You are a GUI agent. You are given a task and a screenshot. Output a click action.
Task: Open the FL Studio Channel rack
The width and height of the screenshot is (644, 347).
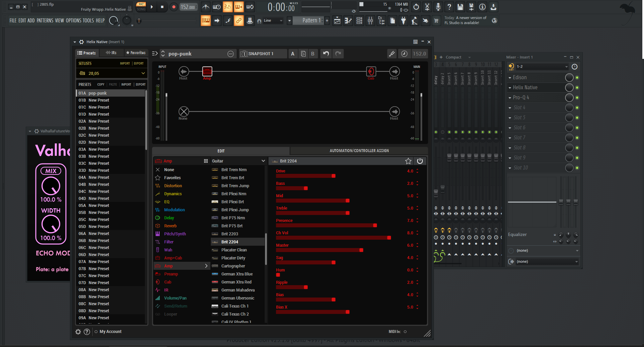coord(359,21)
